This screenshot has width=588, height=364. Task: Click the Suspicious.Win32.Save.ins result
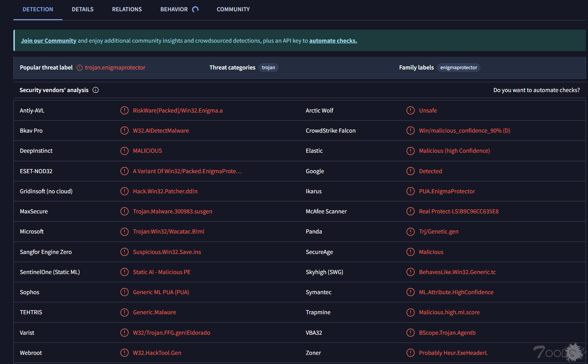point(167,252)
